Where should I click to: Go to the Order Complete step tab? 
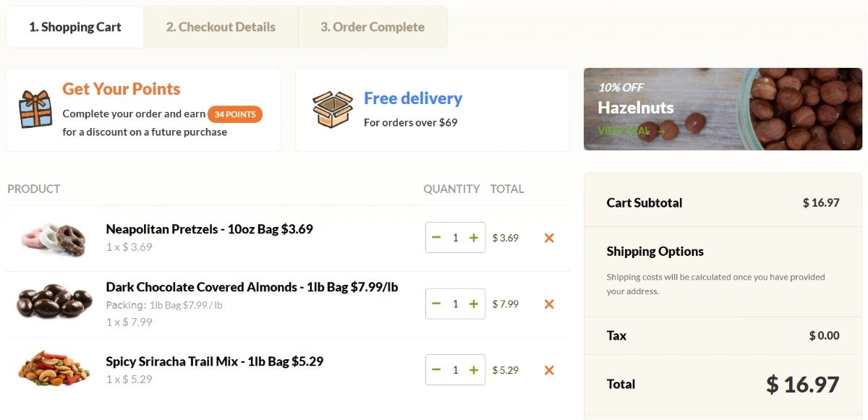pyautogui.click(x=373, y=27)
